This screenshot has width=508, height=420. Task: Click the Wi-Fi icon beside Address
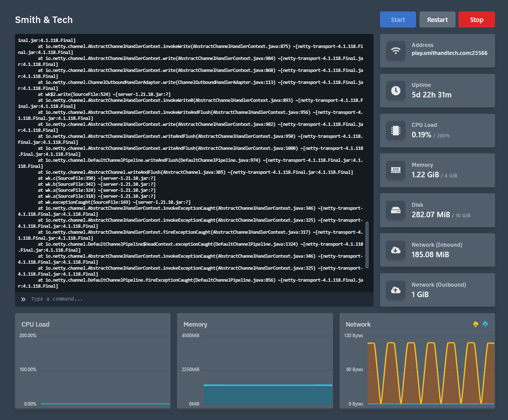[x=395, y=50]
